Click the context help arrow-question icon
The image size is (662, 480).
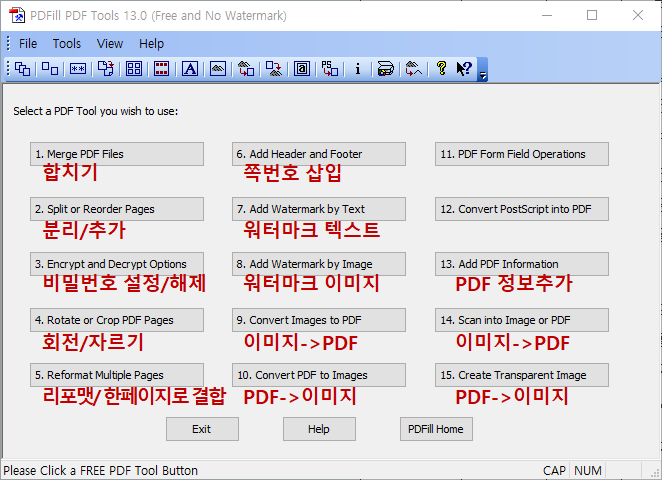pyautogui.click(x=464, y=69)
